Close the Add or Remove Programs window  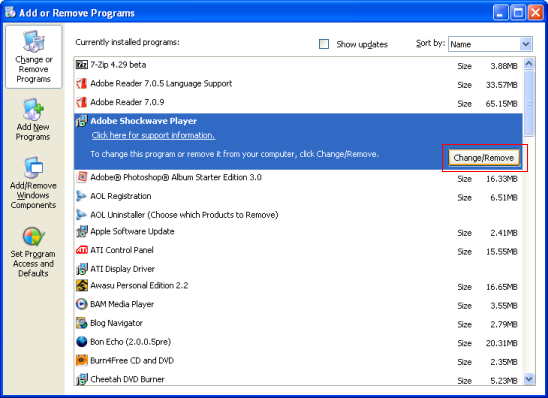[x=535, y=13]
